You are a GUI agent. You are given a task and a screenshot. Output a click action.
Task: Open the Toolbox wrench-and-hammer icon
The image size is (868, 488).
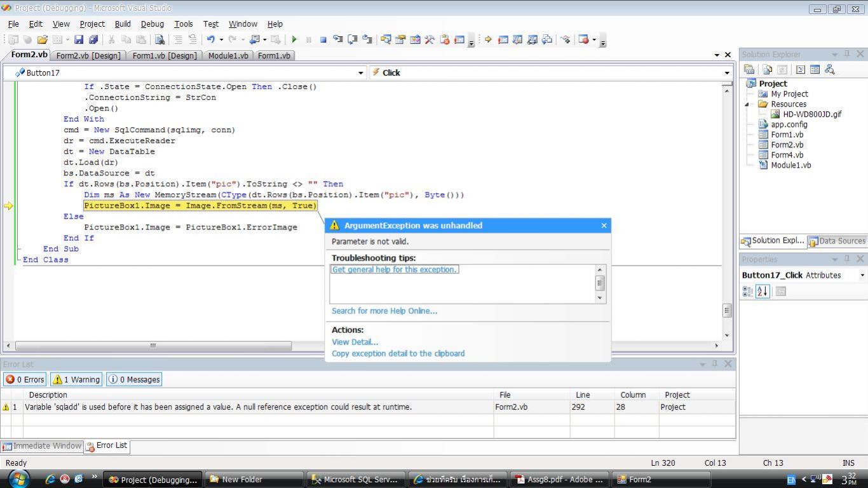[430, 39]
